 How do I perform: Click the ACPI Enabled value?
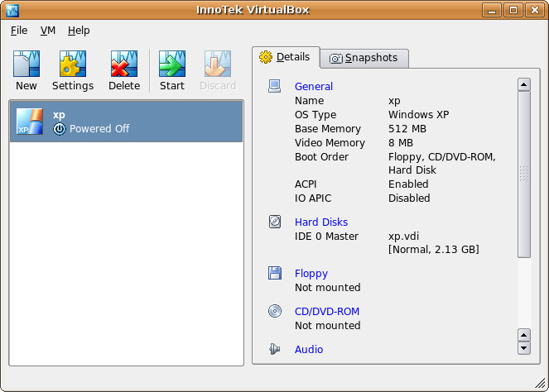[408, 184]
